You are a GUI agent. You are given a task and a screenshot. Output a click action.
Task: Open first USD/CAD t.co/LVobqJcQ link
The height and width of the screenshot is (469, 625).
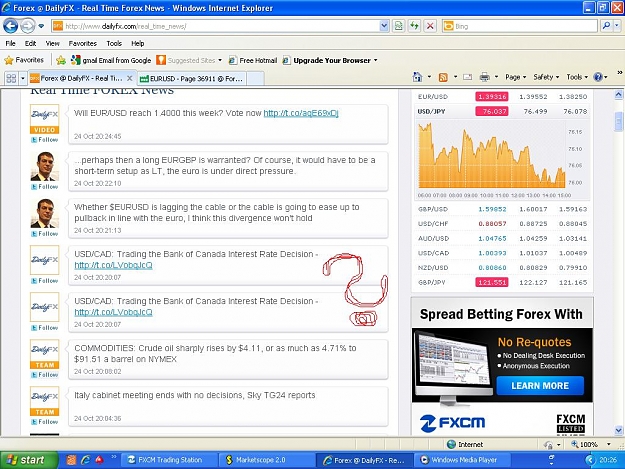[x=113, y=265]
